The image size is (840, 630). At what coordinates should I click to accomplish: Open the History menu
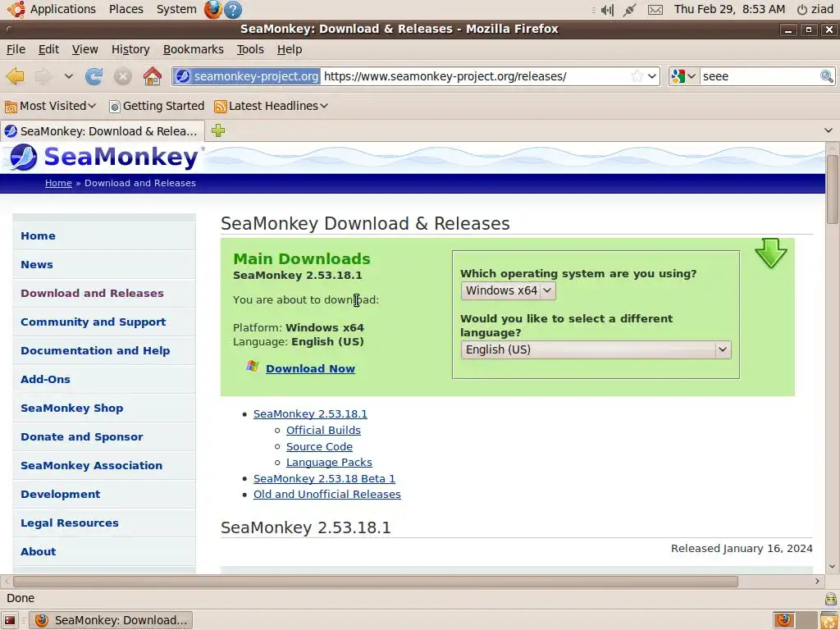[x=130, y=49]
